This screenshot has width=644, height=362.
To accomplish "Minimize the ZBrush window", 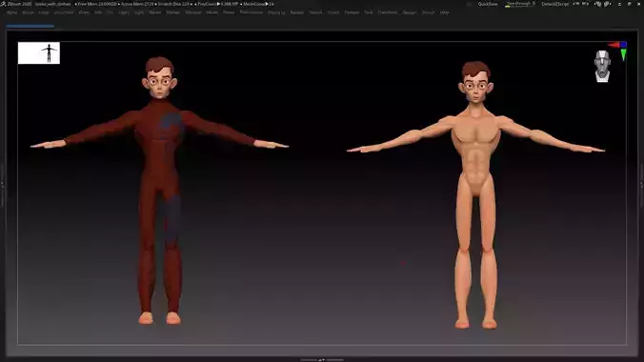I will point(619,4).
